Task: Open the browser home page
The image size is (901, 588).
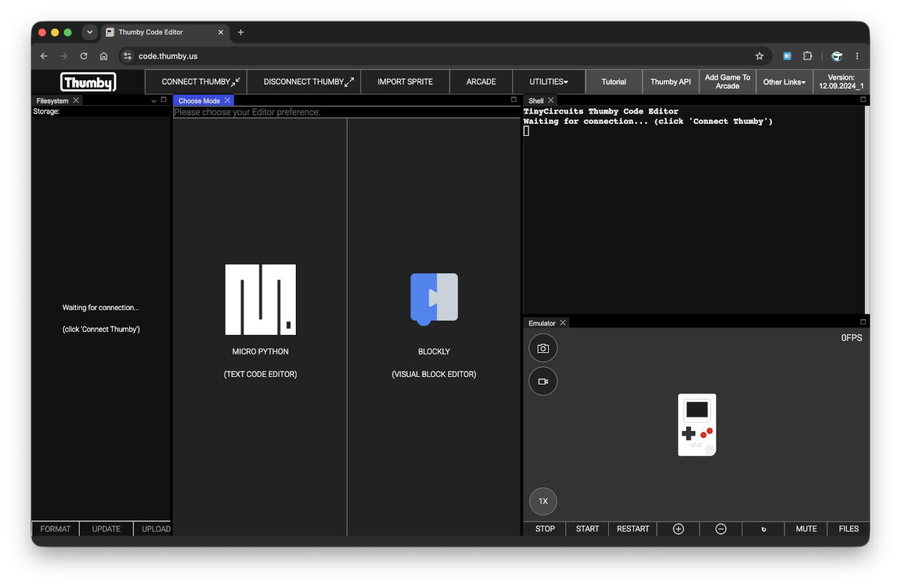Action: (x=104, y=56)
